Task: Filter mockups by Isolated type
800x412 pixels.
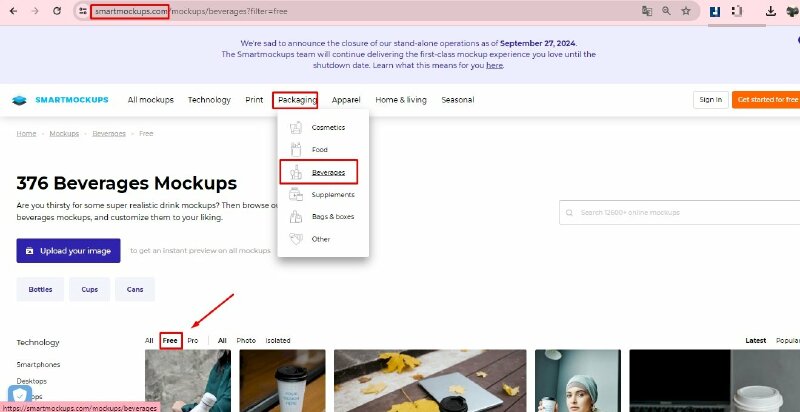Action: pos(278,341)
